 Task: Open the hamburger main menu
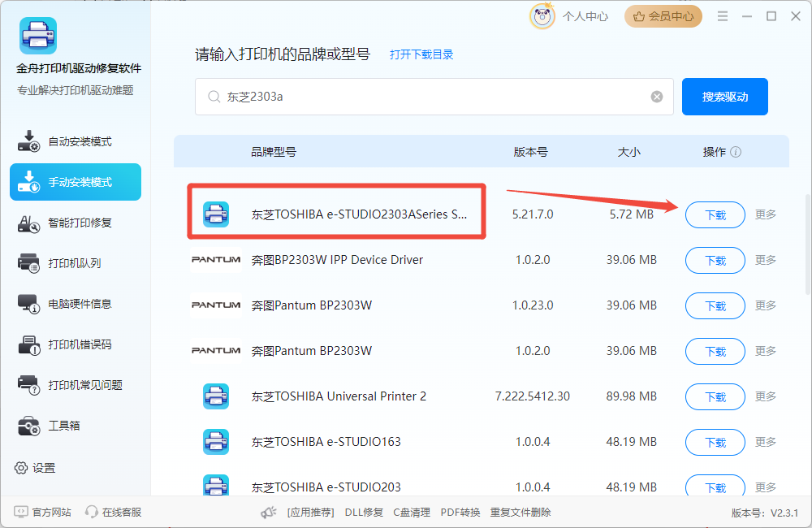[x=723, y=16]
